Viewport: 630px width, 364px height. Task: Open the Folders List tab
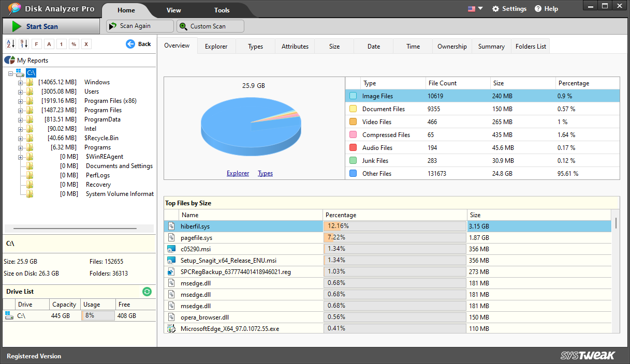(531, 47)
